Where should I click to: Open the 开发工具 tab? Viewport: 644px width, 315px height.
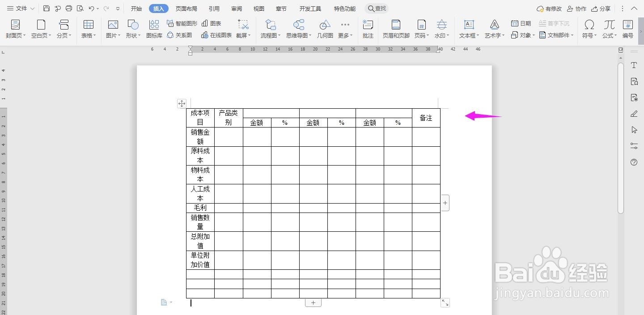click(x=310, y=9)
